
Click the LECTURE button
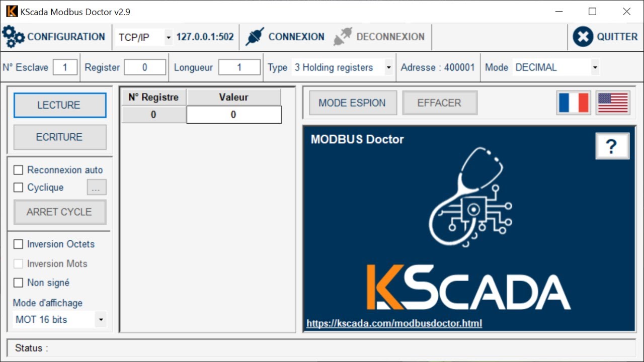point(60,105)
